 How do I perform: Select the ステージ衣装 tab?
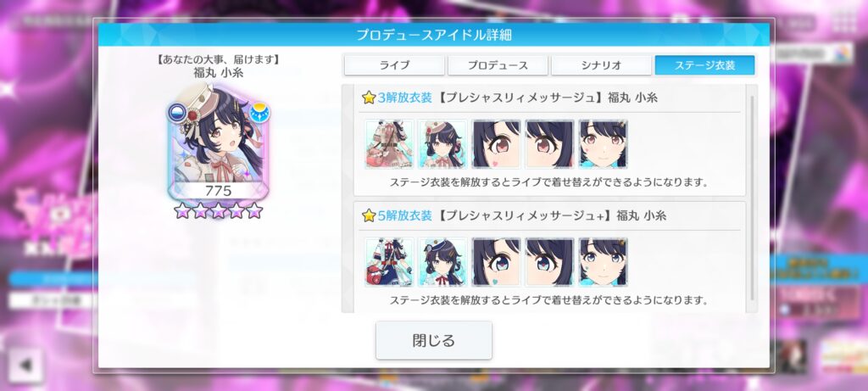(704, 64)
